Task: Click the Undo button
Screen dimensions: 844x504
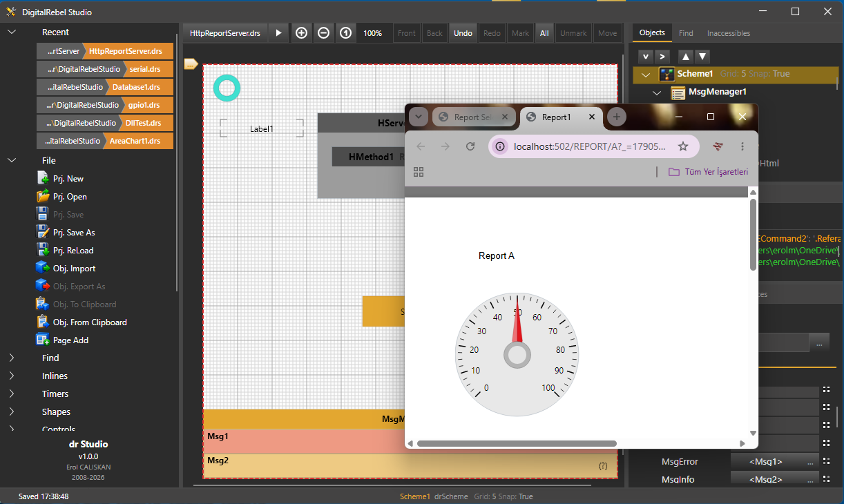Action: [x=463, y=33]
